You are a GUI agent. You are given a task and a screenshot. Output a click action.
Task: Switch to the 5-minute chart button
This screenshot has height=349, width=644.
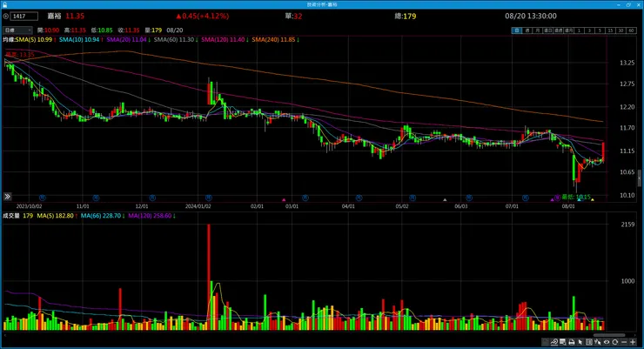pyautogui.click(x=600, y=30)
